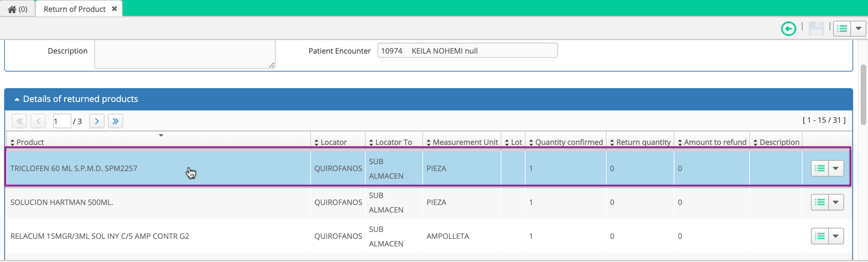
Task: Switch to the home (0) tab
Action: [18, 9]
